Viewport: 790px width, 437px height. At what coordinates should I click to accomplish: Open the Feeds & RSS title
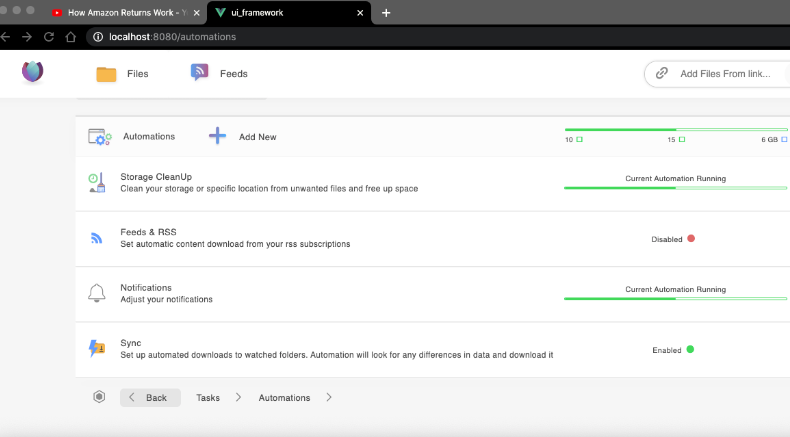[x=148, y=232]
